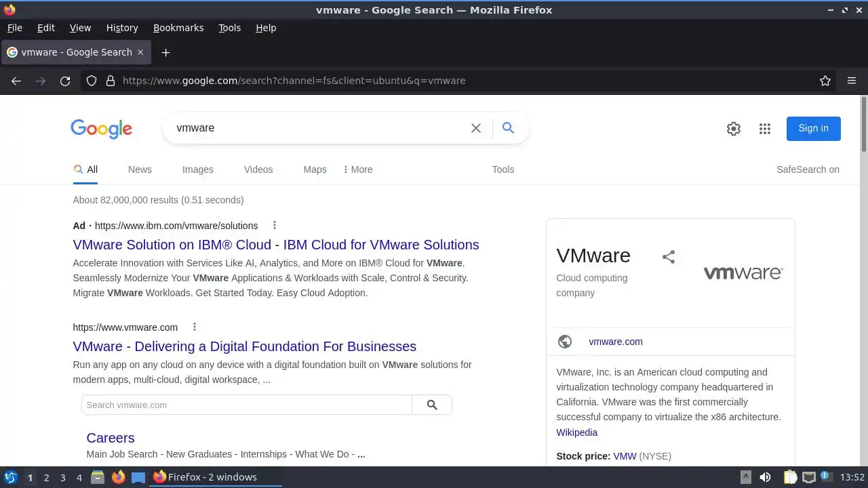Image resolution: width=868 pixels, height=488 pixels.
Task: Click the shield tracking protection icon
Action: (x=92, y=81)
